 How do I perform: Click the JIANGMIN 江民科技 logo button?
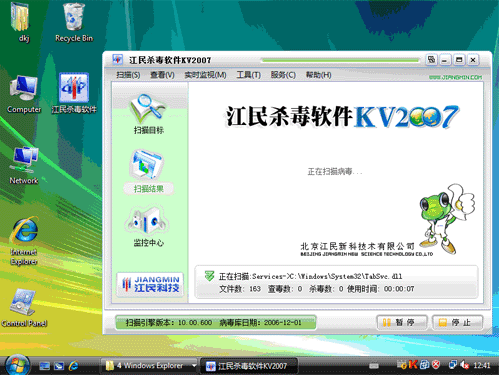coord(150,285)
